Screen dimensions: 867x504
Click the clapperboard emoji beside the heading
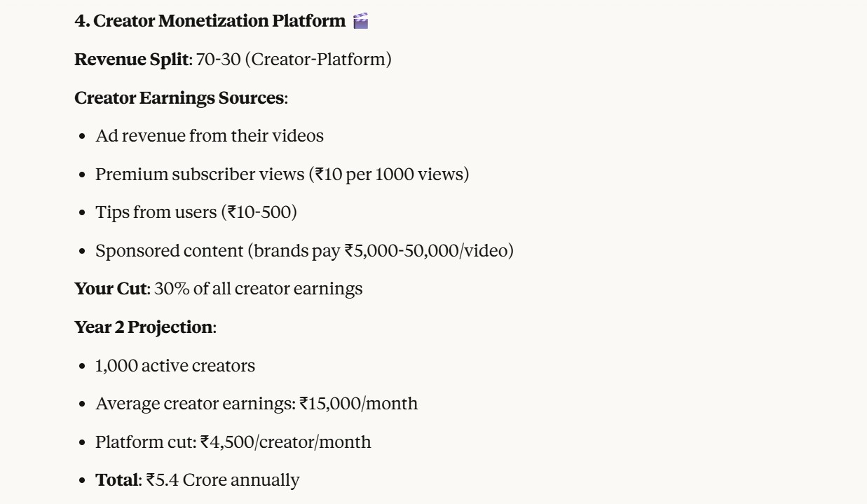click(361, 21)
